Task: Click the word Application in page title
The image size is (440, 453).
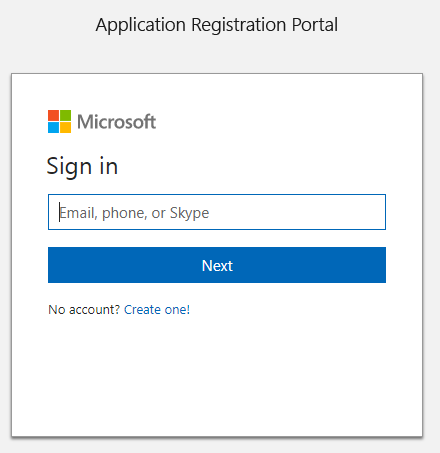Action: click(141, 25)
